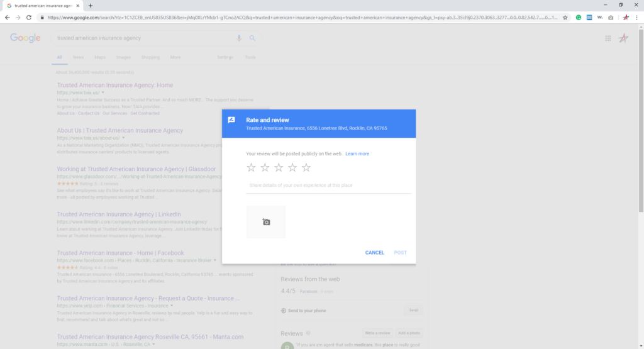
Task: Switch to the Shopping tab
Action: tap(150, 57)
